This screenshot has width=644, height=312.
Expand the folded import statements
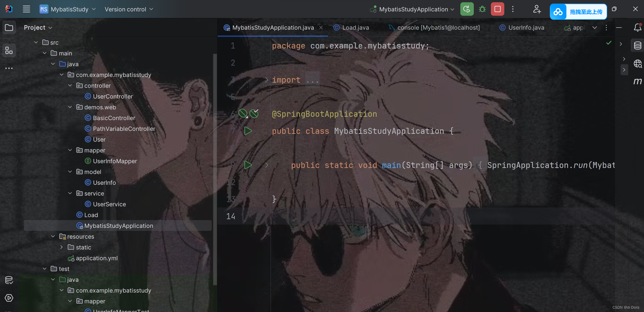pos(267,80)
